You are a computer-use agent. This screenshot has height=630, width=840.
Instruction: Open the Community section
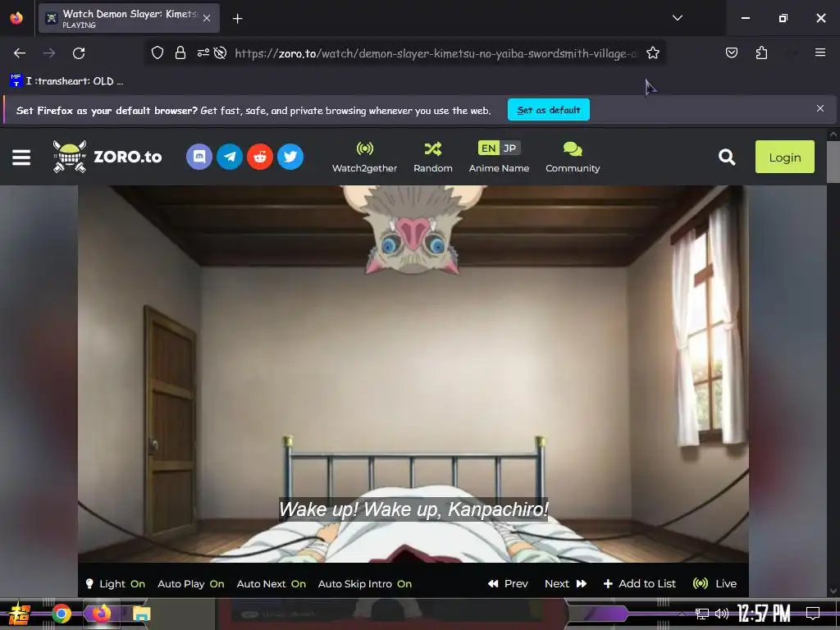573,157
